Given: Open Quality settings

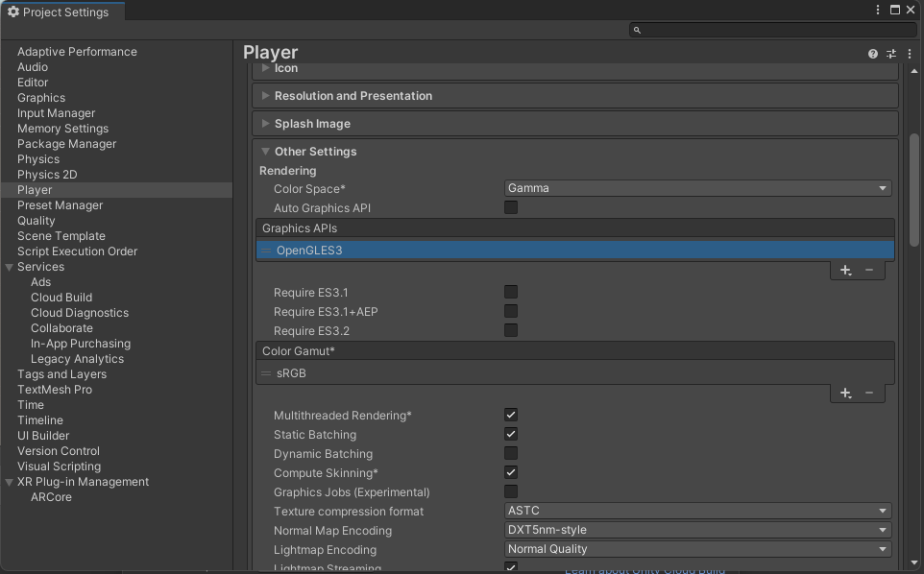Looking at the screenshot, I should point(36,220).
